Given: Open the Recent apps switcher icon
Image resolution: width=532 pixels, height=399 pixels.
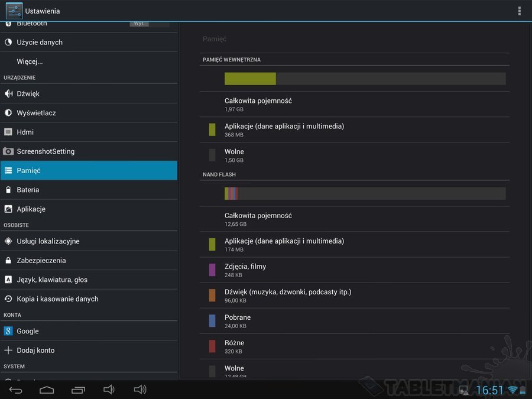Looking at the screenshot, I should [78, 390].
